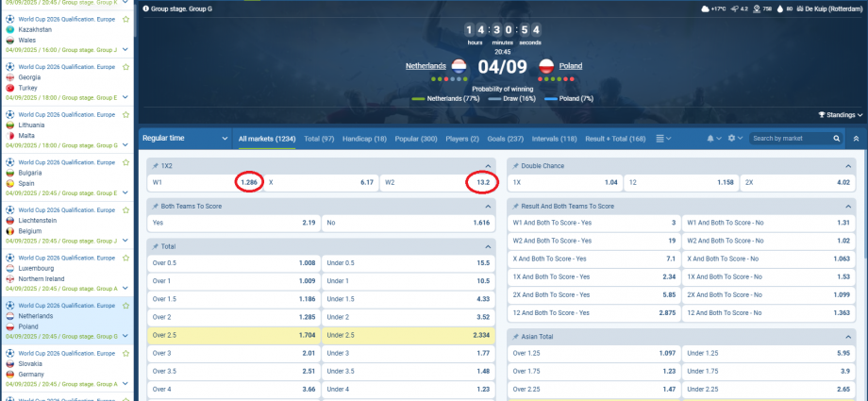Pin the Total market
The image size is (868, 401).
(x=156, y=247)
